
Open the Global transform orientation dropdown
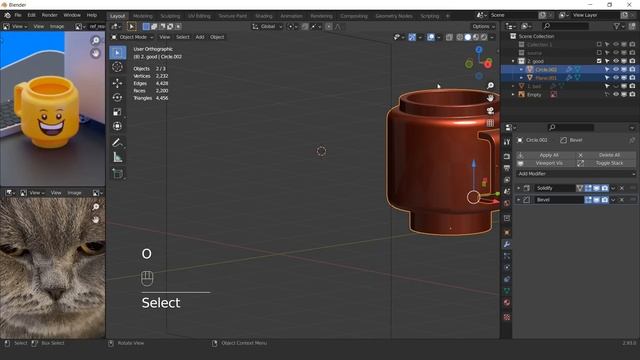tap(268, 27)
